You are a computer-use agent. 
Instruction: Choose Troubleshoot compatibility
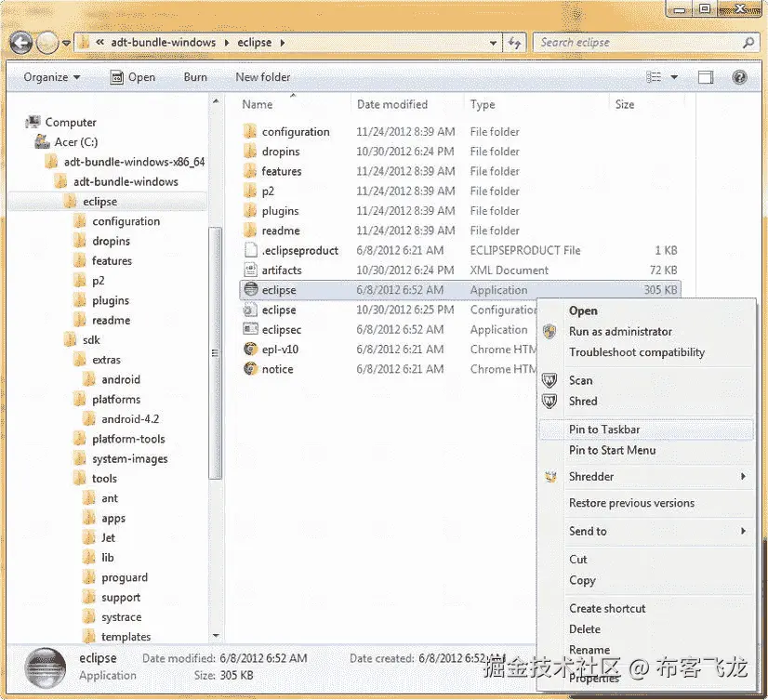[x=637, y=352]
